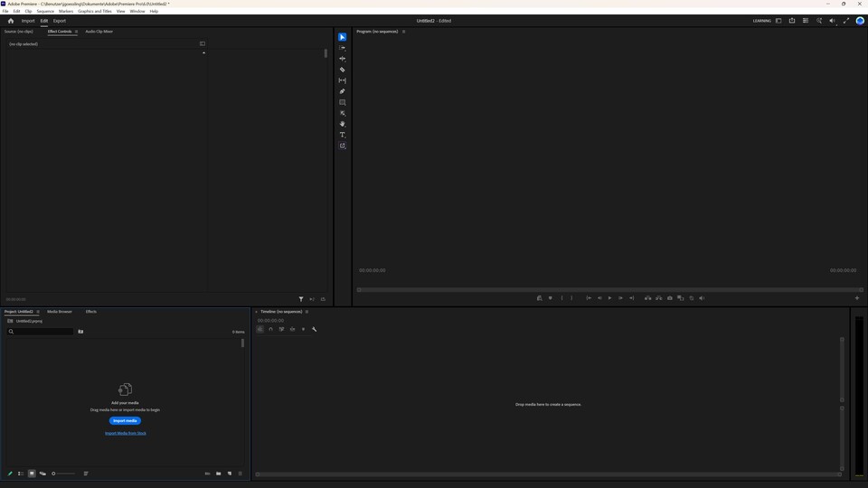This screenshot has width=868, height=488.
Task: Select the Track Select Forward tool
Action: tap(342, 48)
